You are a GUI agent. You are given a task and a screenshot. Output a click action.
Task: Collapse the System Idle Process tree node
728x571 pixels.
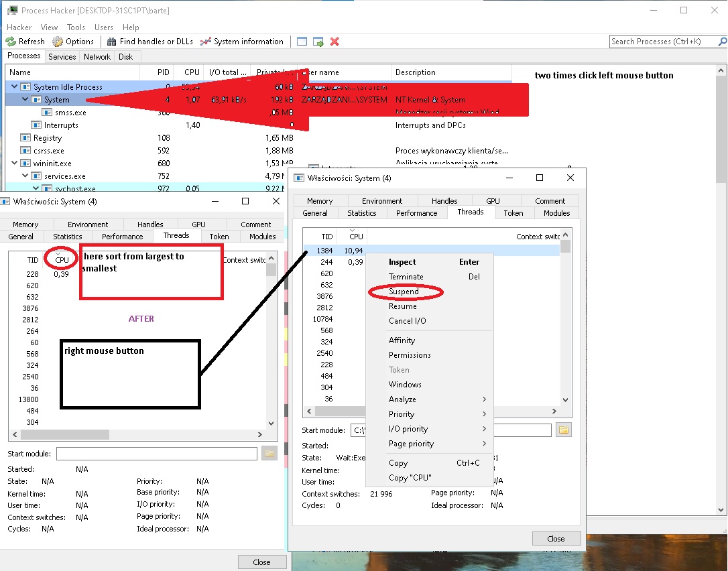point(14,86)
